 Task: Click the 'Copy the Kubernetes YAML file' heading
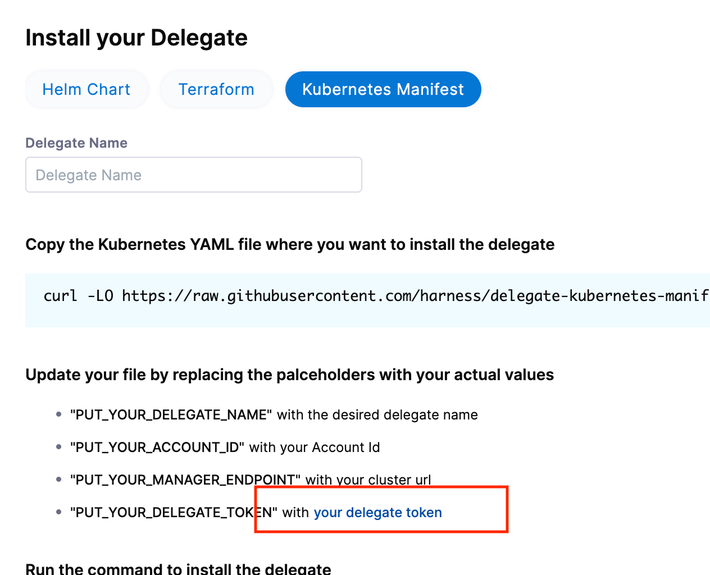[289, 244]
